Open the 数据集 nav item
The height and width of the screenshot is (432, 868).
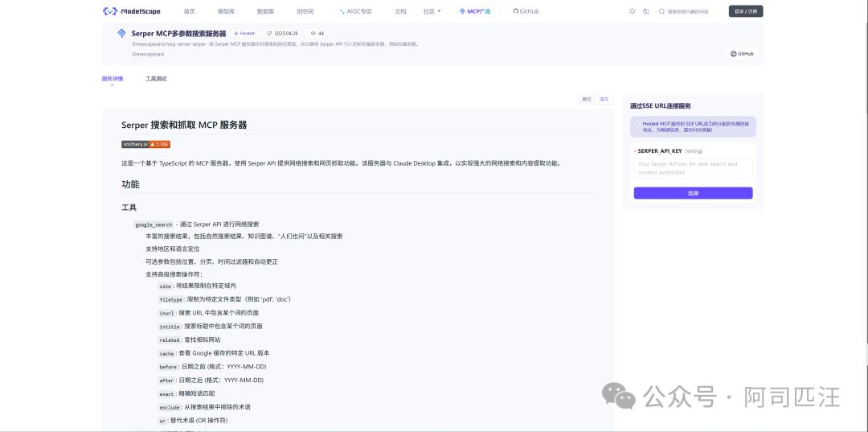(265, 11)
